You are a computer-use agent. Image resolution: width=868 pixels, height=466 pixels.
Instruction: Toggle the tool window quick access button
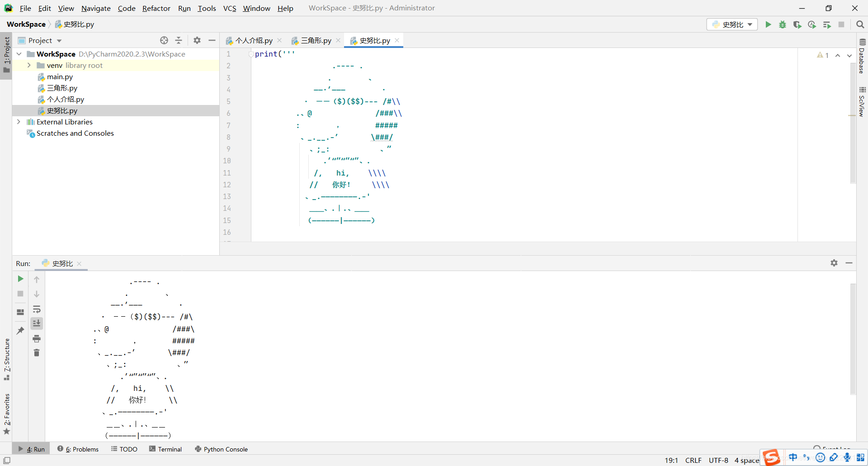pos(7,460)
